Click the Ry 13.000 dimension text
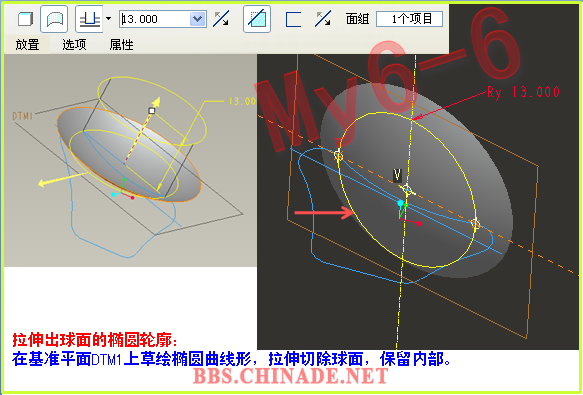This screenshot has height=395, width=583. [x=524, y=92]
